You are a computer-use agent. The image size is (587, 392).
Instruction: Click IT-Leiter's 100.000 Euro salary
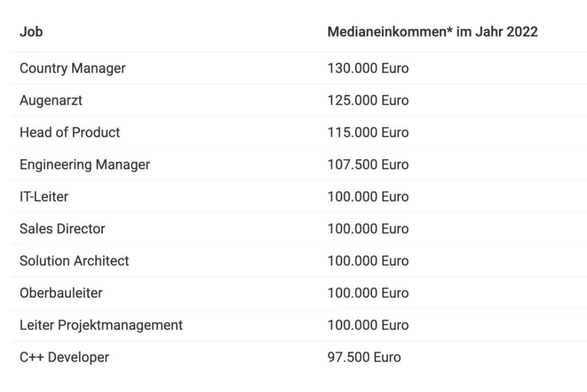[368, 197]
